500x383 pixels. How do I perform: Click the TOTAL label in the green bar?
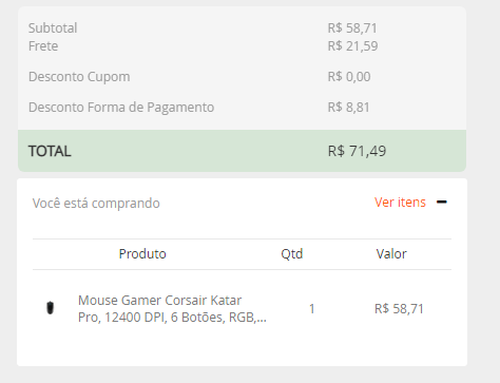click(x=50, y=151)
